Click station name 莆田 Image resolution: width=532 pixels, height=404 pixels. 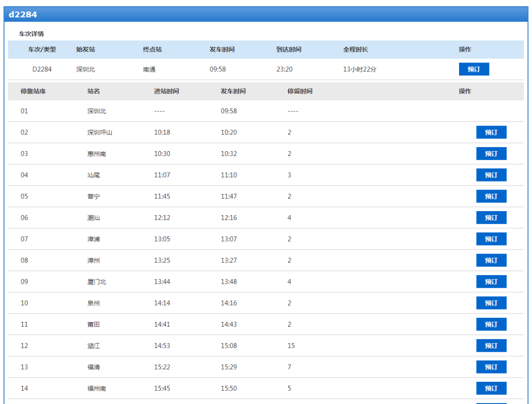click(93, 325)
